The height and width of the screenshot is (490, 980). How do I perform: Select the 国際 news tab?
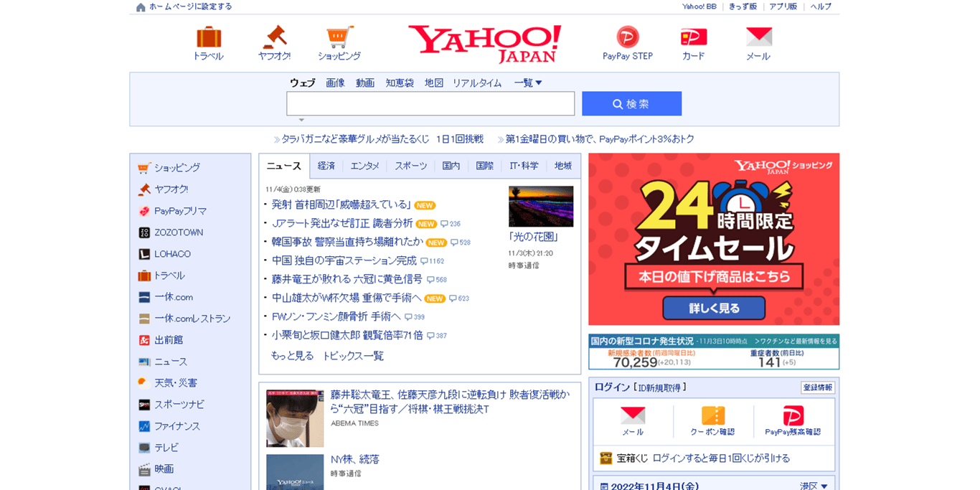(485, 166)
